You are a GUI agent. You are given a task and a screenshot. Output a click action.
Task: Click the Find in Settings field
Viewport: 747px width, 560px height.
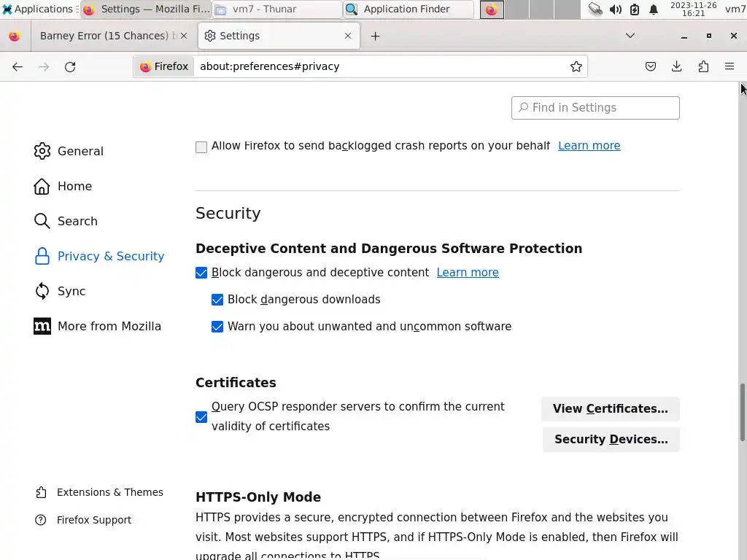point(595,108)
